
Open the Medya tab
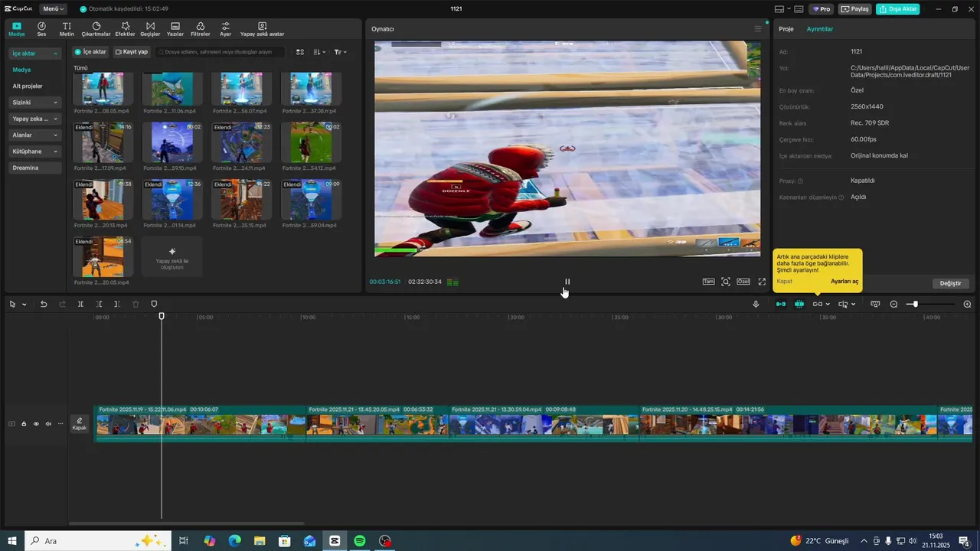(x=17, y=29)
